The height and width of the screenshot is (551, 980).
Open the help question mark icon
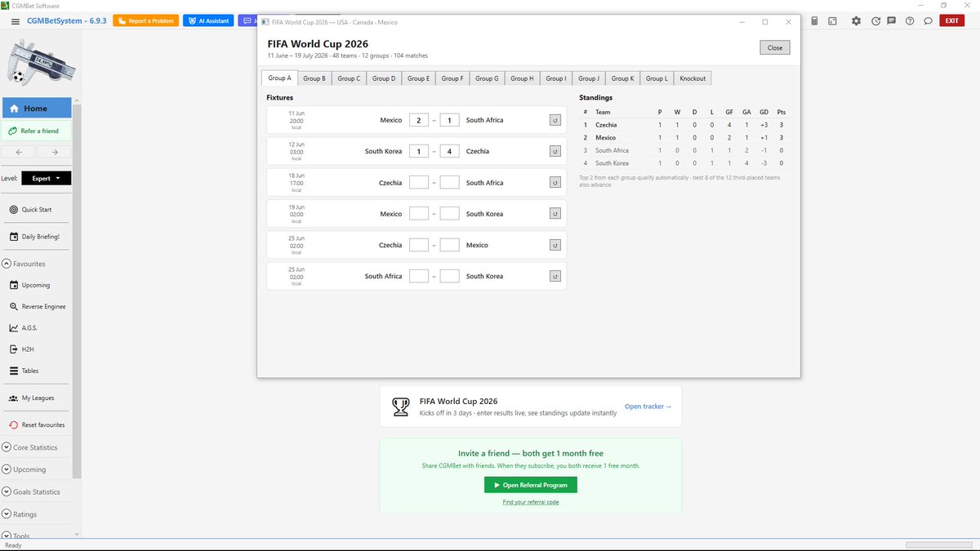[910, 21]
